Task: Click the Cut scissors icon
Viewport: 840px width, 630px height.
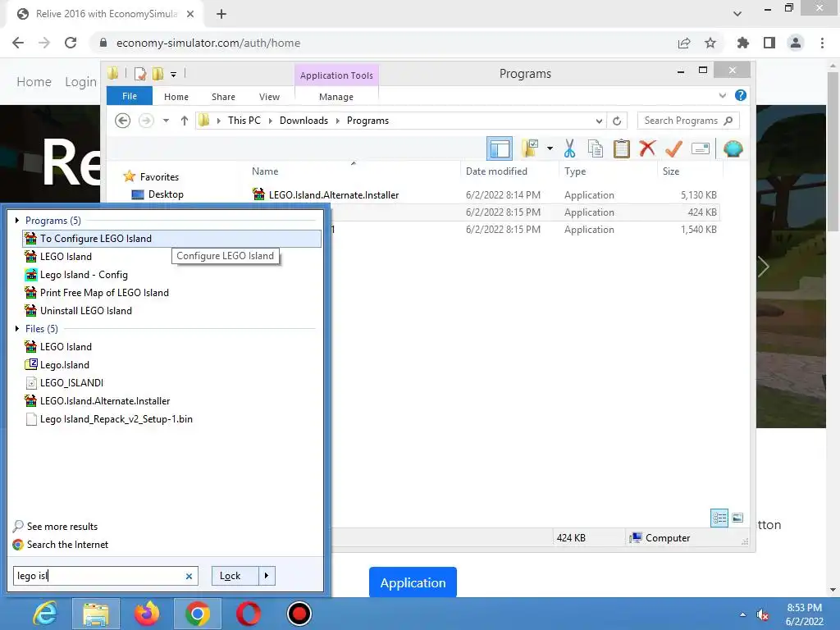Action: click(x=569, y=148)
